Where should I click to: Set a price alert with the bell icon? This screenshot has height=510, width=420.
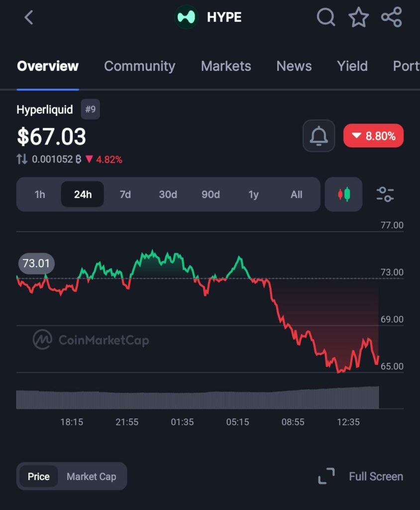click(x=318, y=135)
